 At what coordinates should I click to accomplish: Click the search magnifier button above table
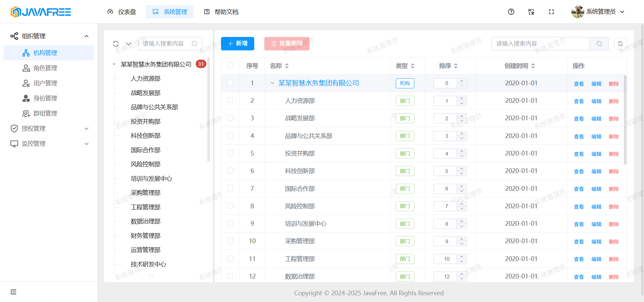coord(599,44)
